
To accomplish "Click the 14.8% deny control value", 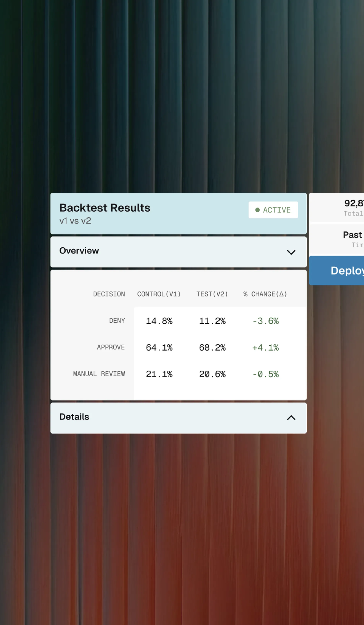I will (x=159, y=321).
